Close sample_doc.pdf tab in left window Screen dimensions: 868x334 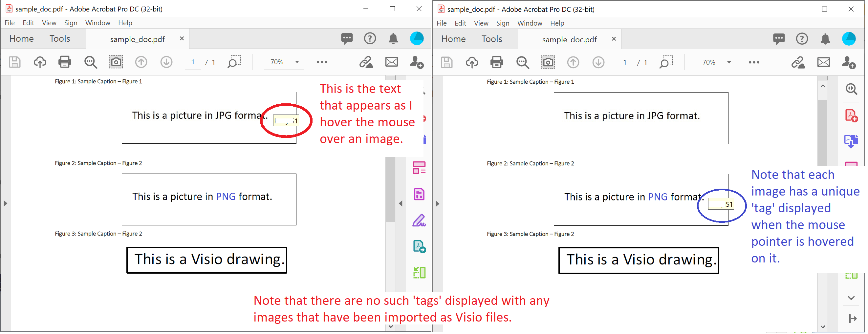click(182, 38)
